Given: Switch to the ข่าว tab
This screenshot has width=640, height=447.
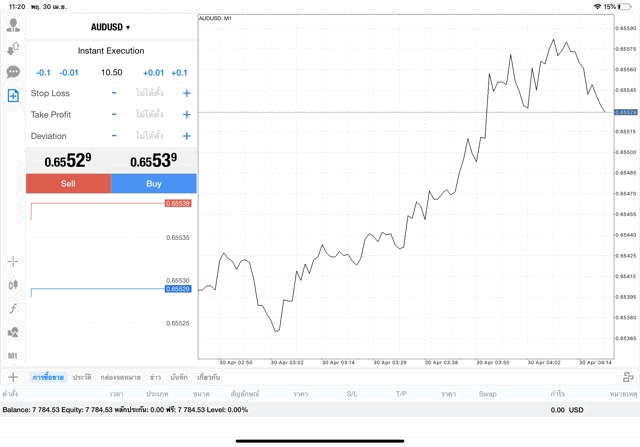Looking at the screenshot, I should [x=155, y=377].
